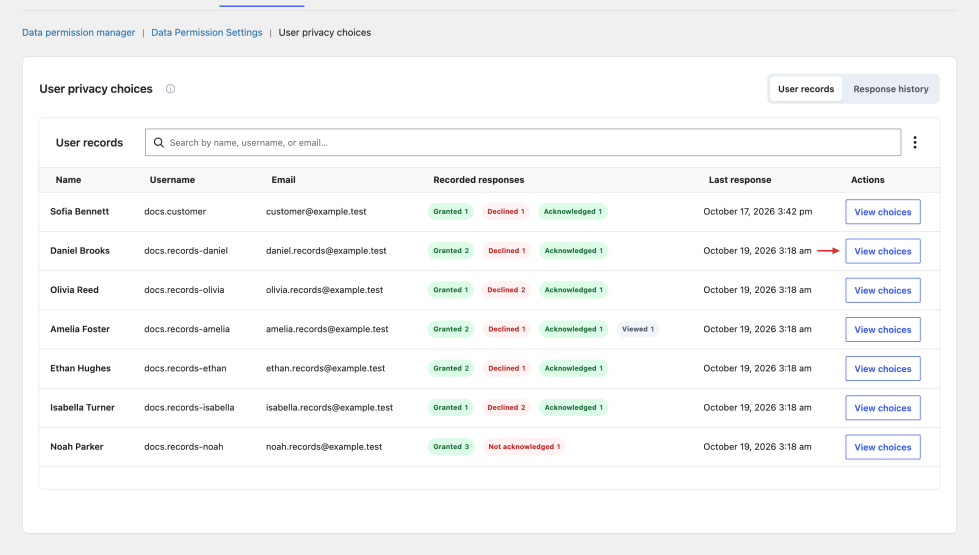View choices for Ethan Hughes
979x555 pixels.
tap(882, 368)
